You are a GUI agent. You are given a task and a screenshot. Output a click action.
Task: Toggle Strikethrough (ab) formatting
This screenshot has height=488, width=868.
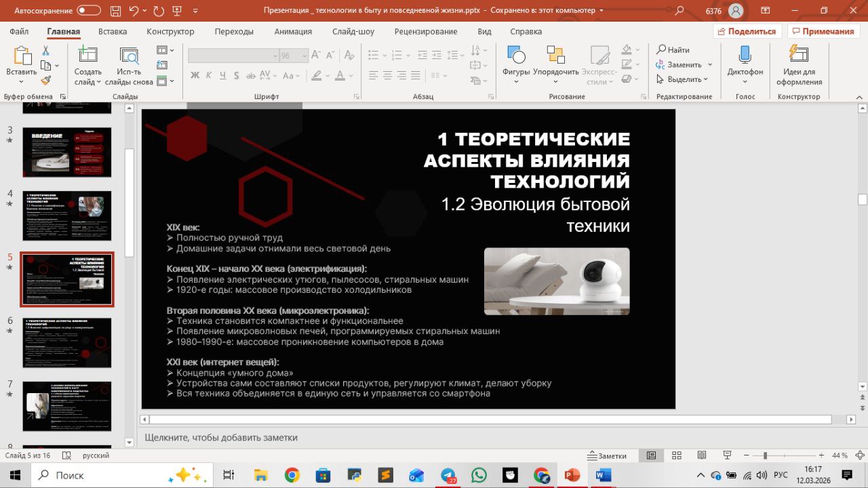(250, 75)
